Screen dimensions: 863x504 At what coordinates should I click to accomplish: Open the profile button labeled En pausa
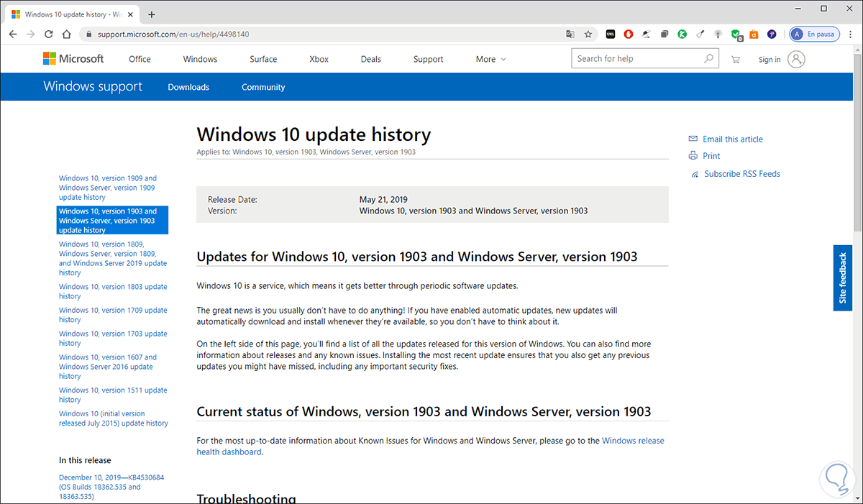pyautogui.click(x=814, y=34)
